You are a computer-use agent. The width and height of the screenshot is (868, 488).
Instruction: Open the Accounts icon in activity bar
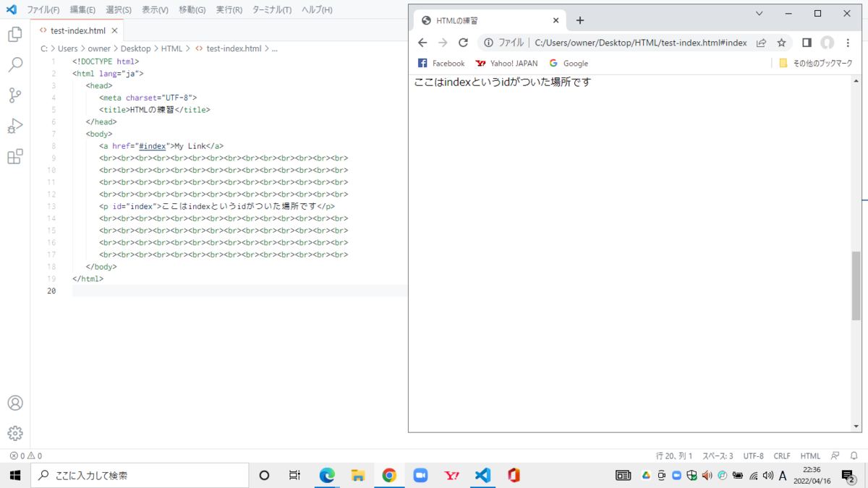click(x=14, y=403)
